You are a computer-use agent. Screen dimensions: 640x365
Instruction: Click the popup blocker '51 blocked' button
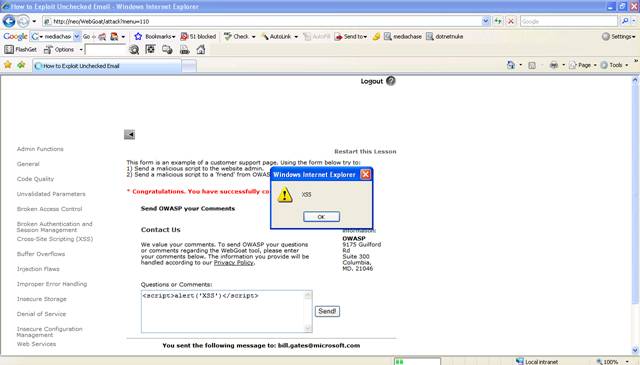coord(198,36)
